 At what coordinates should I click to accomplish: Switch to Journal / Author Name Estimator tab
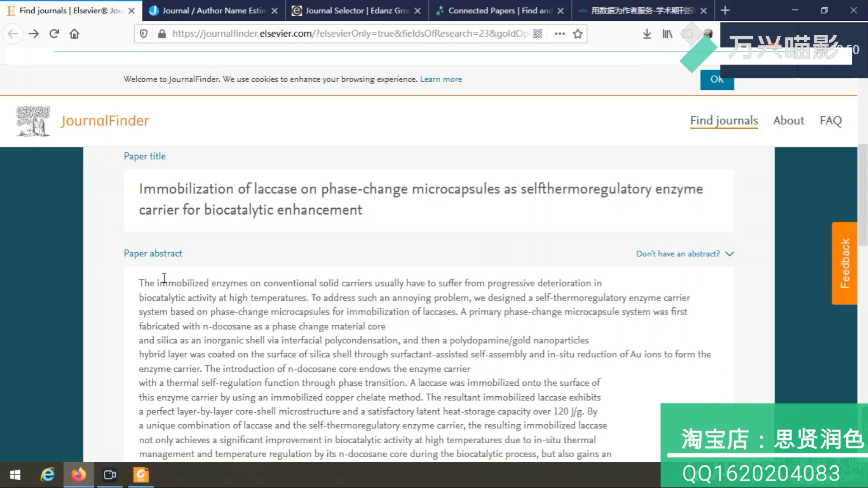coord(213,10)
